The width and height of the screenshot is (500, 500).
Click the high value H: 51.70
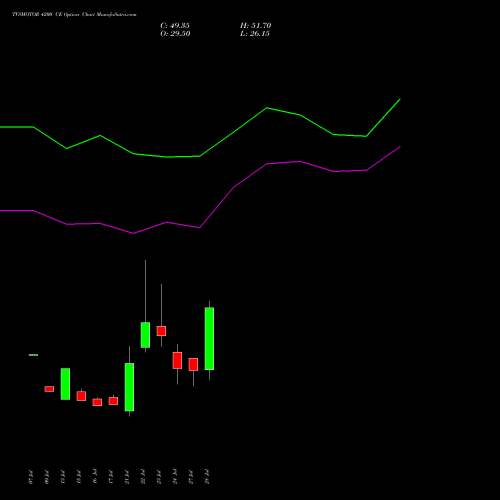pos(256,26)
